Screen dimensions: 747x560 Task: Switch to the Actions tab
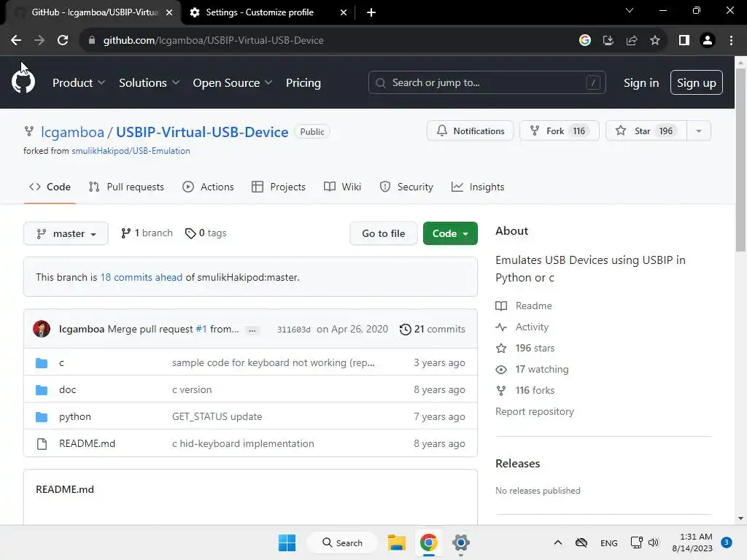click(208, 187)
